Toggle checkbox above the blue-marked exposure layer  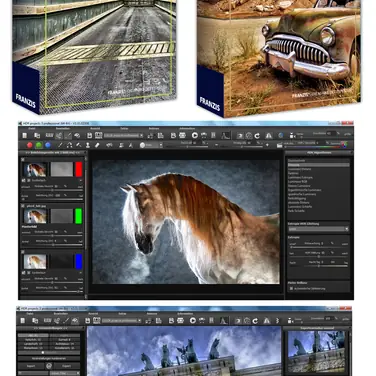(x=23, y=252)
